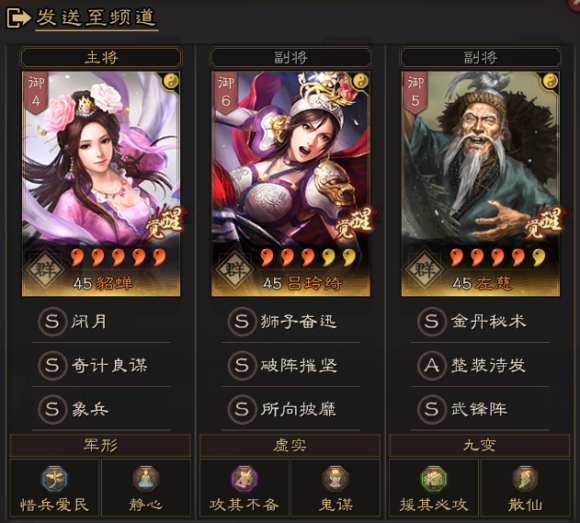Open the 貂蝉 general portrait card
The height and width of the screenshot is (523, 580).
[101, 184]
